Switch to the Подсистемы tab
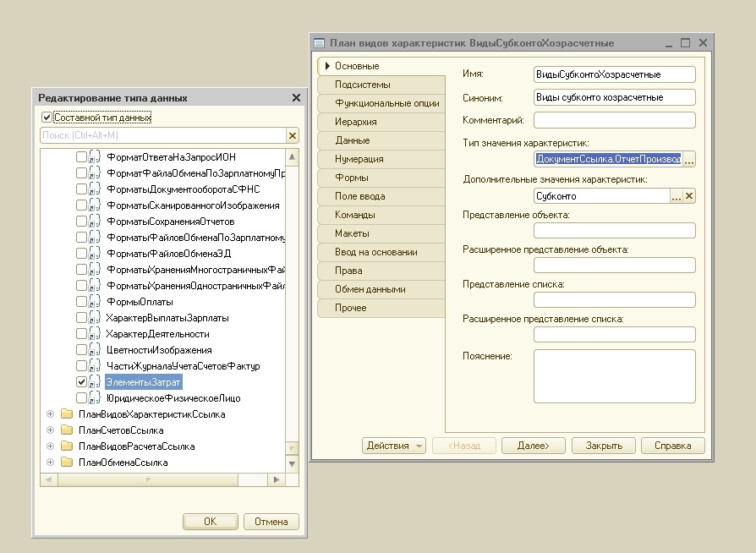Viewport: 756px width, 553px height. 381,85
